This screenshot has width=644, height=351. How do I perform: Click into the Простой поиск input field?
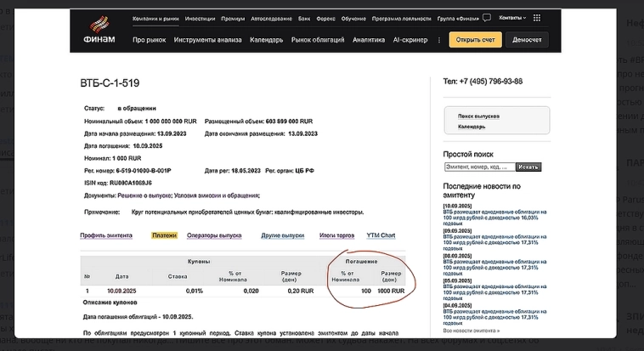click(x=478, y=167)
